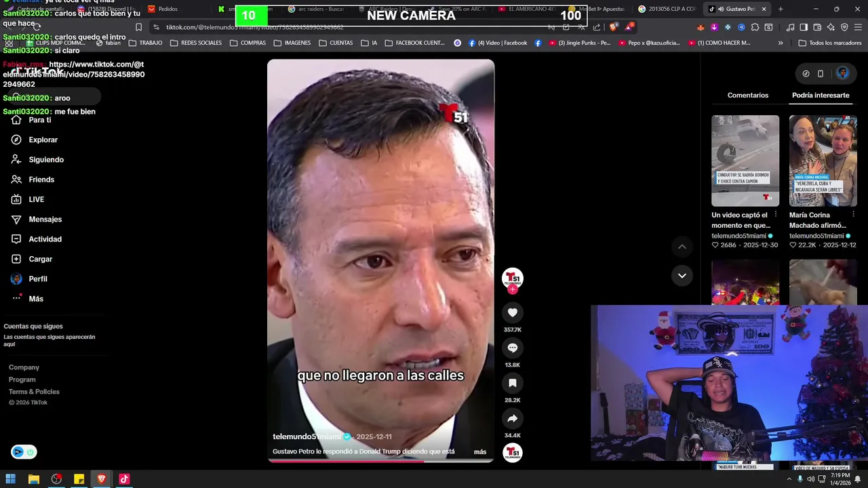Open a new browser tab

(781, 9)
